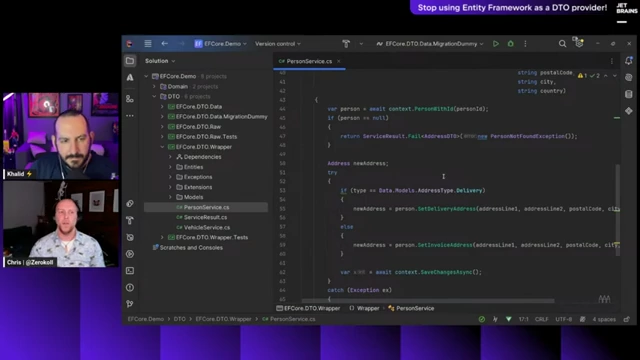The height and width of the screenshot is (360, 640).
Task: Click EFCore.Demo in navigation bar
Action: coord(146,319)
